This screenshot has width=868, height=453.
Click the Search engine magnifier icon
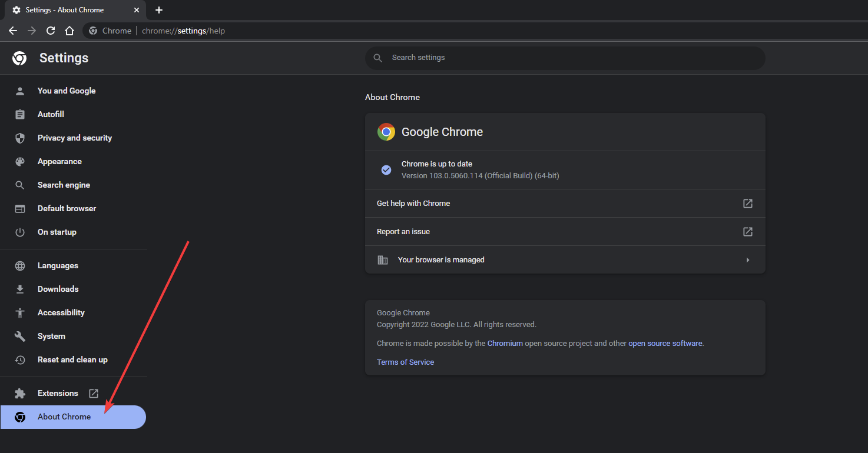coord(20,185)
